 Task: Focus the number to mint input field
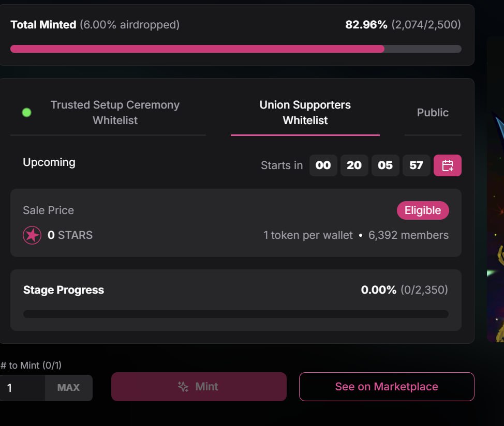[22, 388]
